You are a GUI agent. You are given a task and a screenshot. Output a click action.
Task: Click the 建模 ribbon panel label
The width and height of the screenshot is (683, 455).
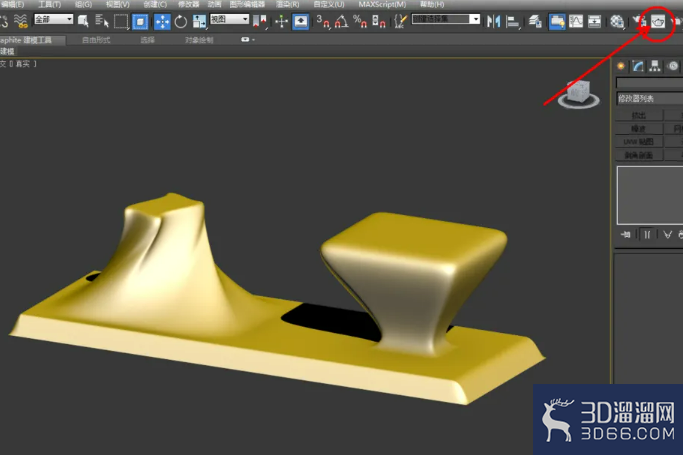coord(7,51)
